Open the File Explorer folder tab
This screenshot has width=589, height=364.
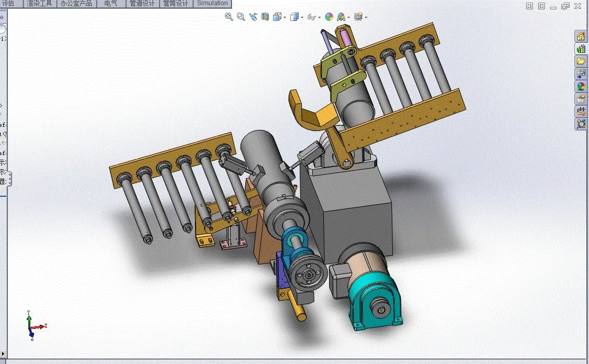point(581,61)
